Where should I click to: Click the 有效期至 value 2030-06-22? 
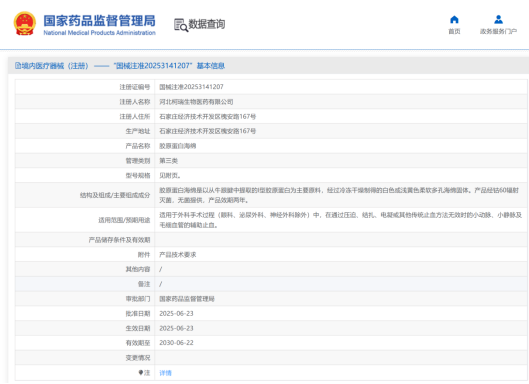coord(176,343)
